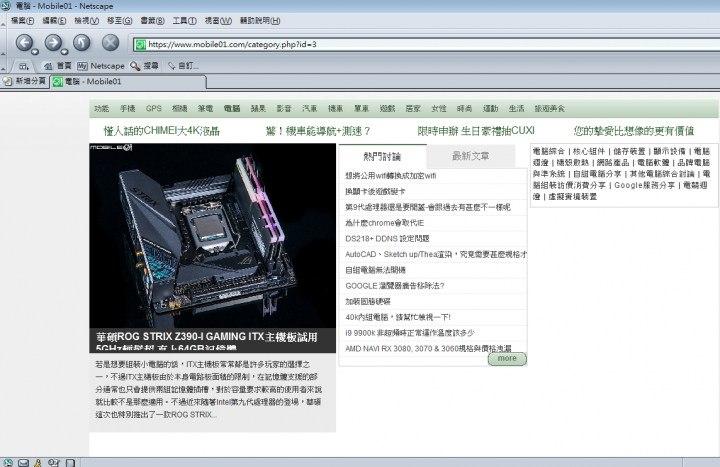Open the 檔案(F) menu
This screenshot has height=467, width=720.
(x=22, y=21)
